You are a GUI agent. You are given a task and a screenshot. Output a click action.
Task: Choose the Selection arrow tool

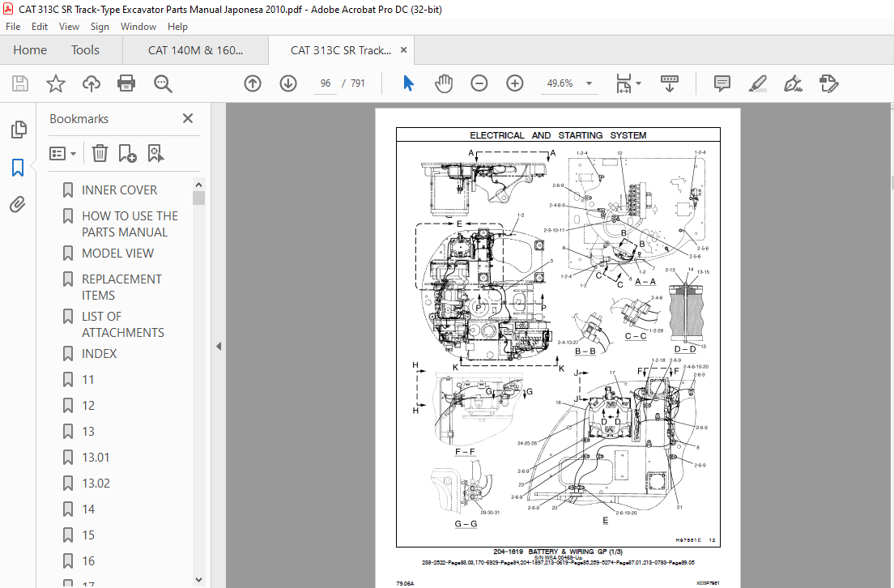pos(408,84)
